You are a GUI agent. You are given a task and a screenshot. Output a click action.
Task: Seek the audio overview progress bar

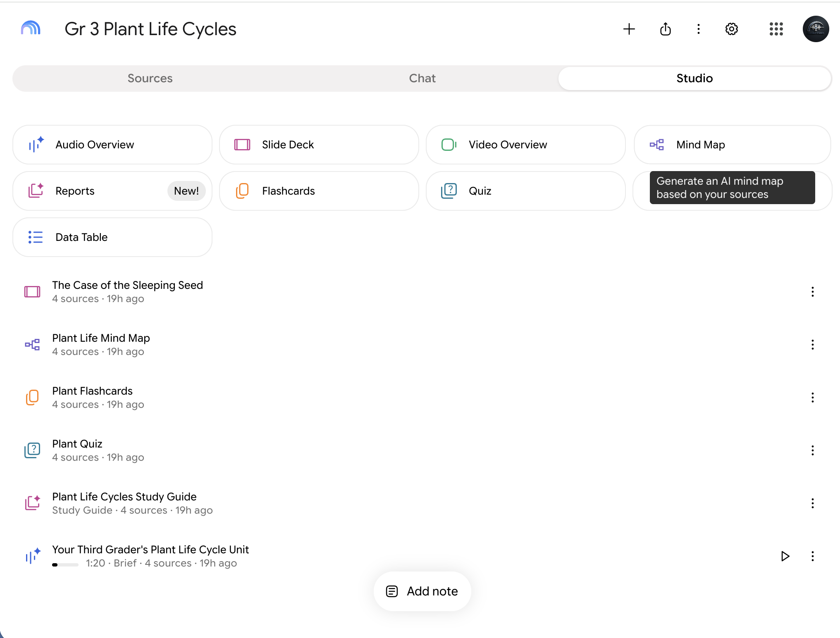coord(65,564)
